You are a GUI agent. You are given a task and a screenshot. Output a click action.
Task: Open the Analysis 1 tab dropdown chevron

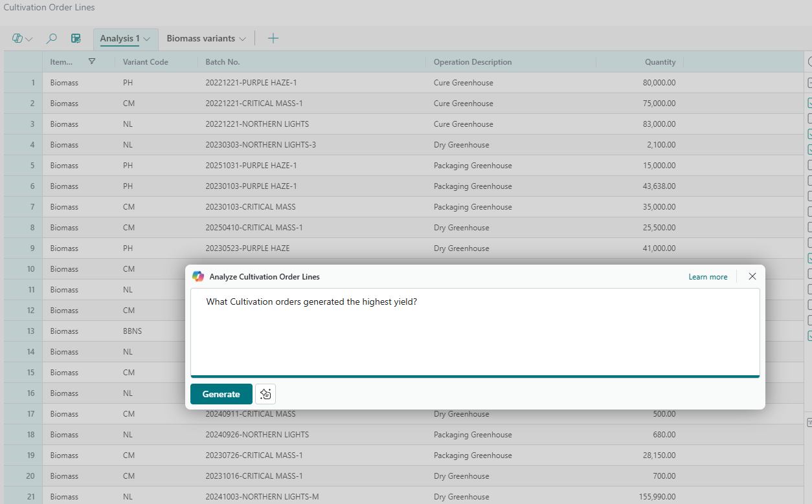click(147, 39)
